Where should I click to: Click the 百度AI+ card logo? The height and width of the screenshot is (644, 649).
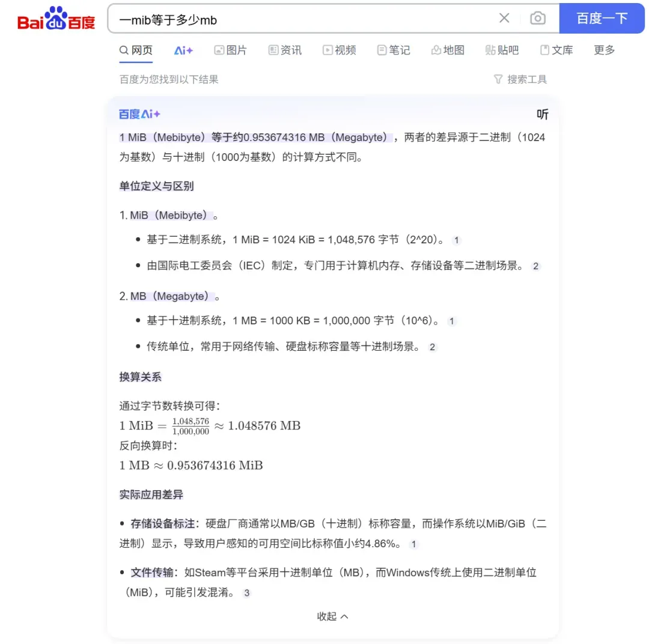(139, 114)
